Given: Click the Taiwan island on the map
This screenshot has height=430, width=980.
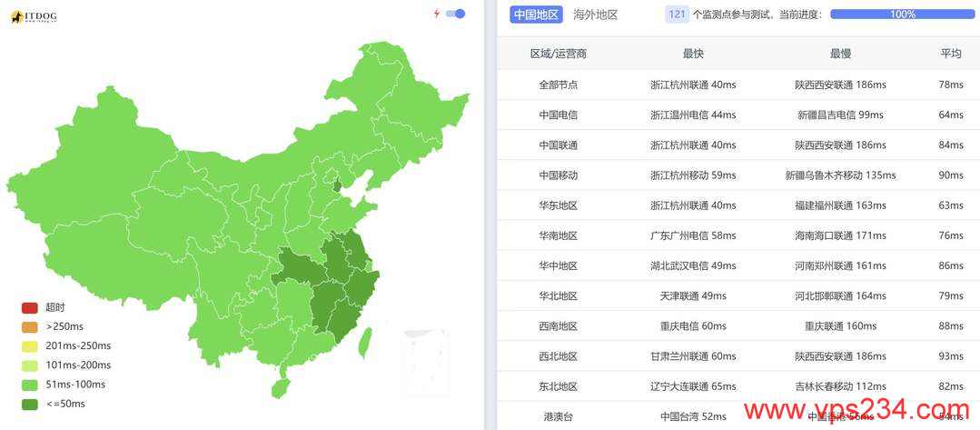Looking at the screenshot, I should click(x=365, y=343).
